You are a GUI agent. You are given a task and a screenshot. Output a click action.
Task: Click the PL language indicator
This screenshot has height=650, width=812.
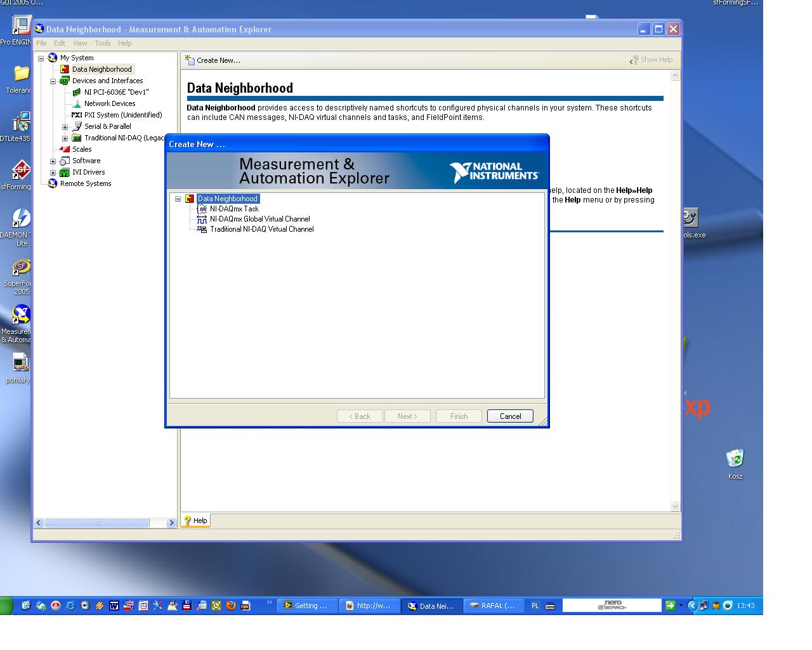click(x=535, y=606)
